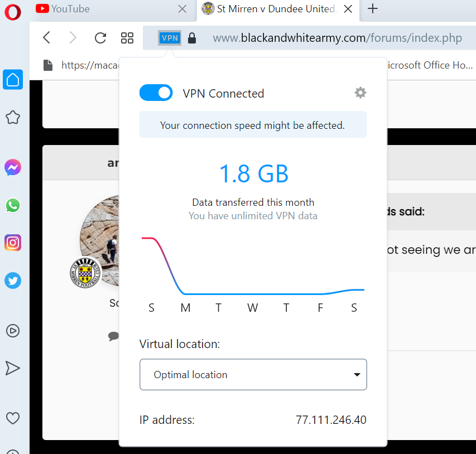Open the Pinboards heart icon

click(x=13, y=418)
